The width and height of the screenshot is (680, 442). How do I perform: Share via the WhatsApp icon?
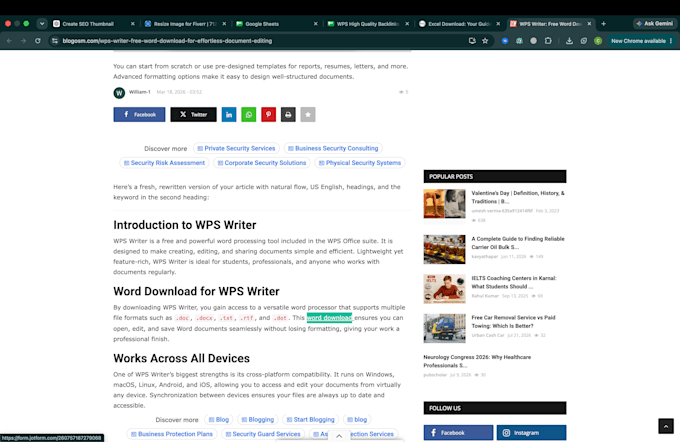pyautogui.click(x=248, y=115)
